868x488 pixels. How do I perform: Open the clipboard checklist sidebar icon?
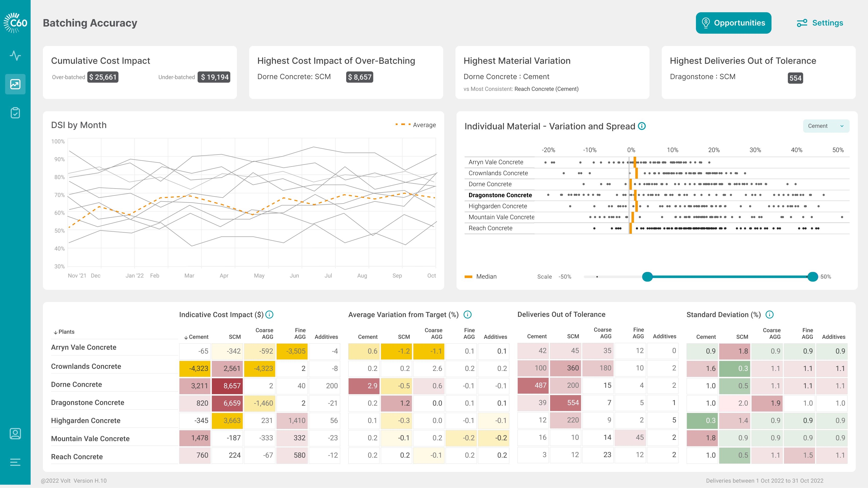[15, 113]
